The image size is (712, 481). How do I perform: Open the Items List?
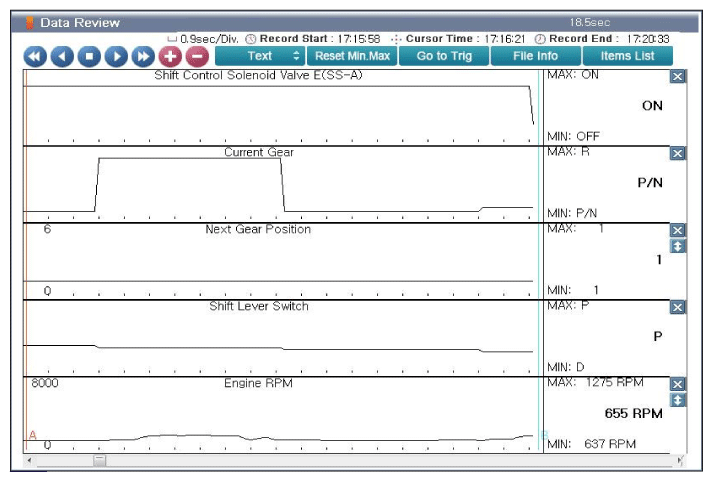pyautogui.click(x=628, y=56)
